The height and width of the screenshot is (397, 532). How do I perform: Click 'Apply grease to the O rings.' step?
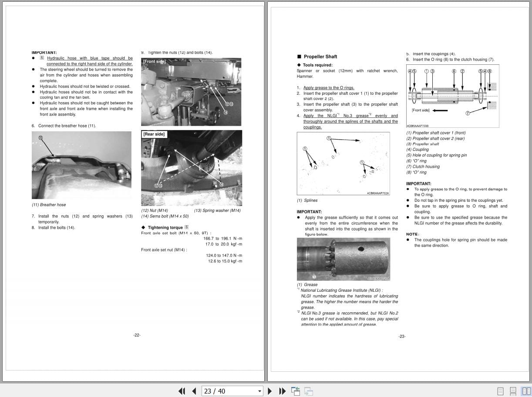(329, 88)
